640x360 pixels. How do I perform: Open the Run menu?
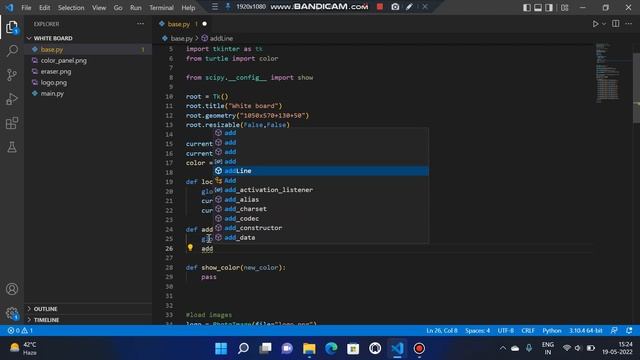[x=136, y=8]
